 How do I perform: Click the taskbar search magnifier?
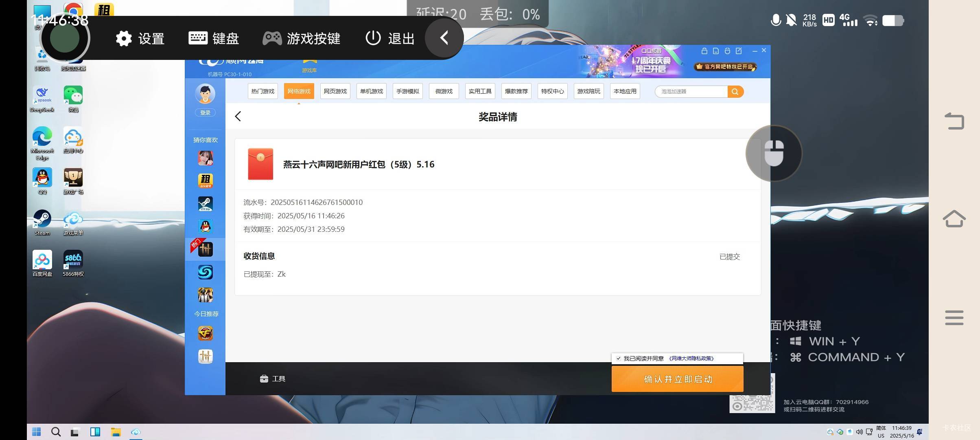(x=56, y=432)
